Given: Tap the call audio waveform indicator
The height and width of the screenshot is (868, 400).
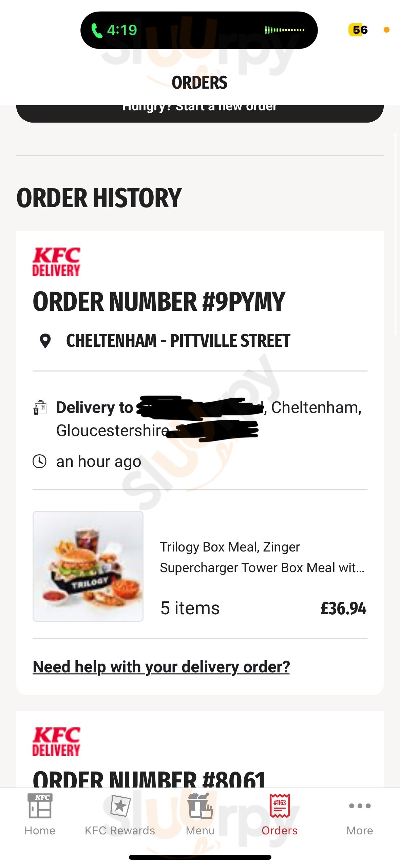Looking at the screenshot, I should point(284,31).
